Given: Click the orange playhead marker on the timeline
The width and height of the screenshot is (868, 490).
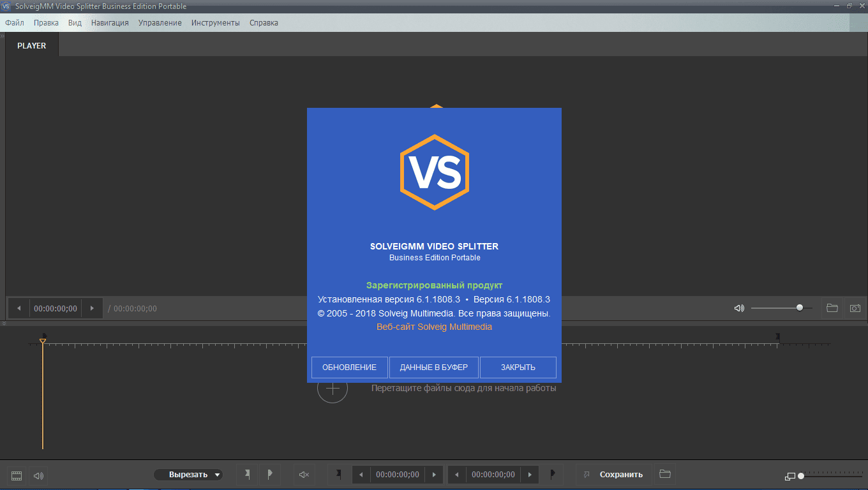Looking at the screenshot, I should 43,342.
